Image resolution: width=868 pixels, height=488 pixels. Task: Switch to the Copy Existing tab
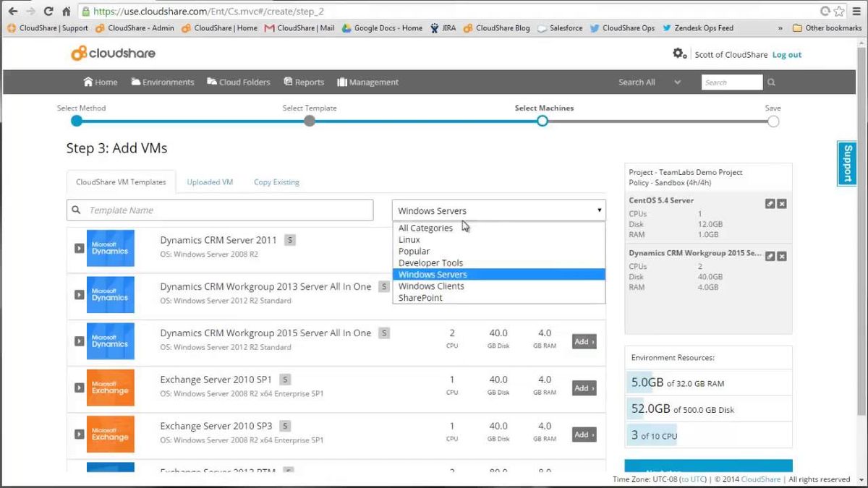(276, 182)
